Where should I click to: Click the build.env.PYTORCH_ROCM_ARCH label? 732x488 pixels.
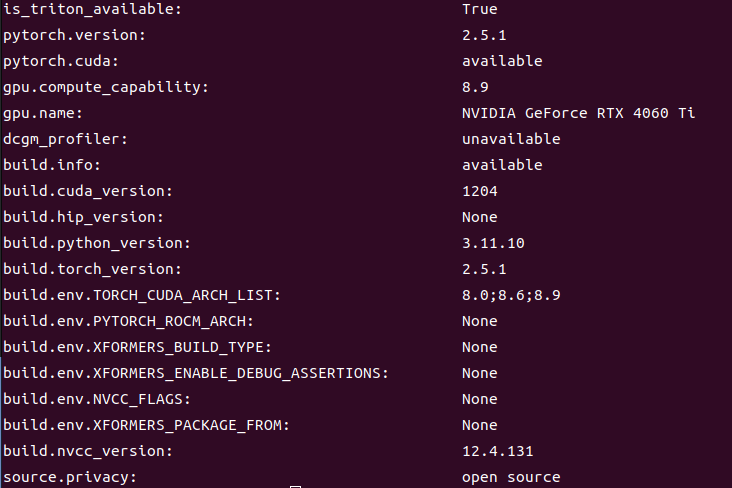tap(128, 322)
